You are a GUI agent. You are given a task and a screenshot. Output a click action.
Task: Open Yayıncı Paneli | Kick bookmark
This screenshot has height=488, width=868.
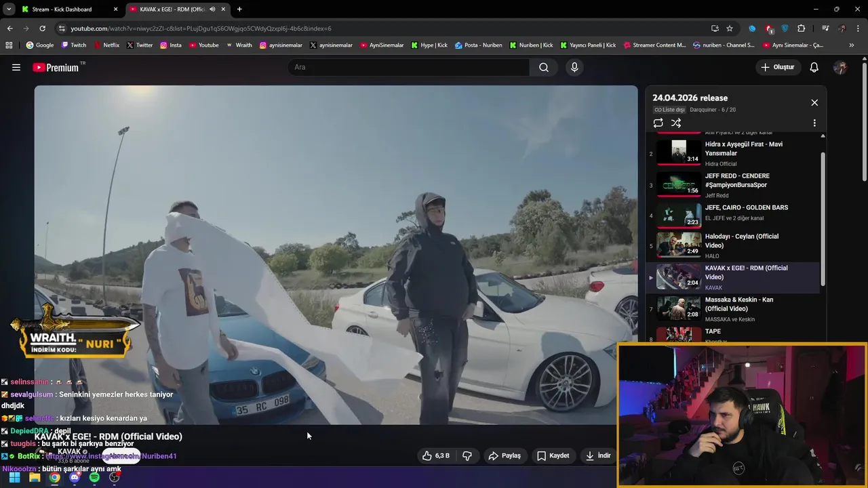(588, 45)
